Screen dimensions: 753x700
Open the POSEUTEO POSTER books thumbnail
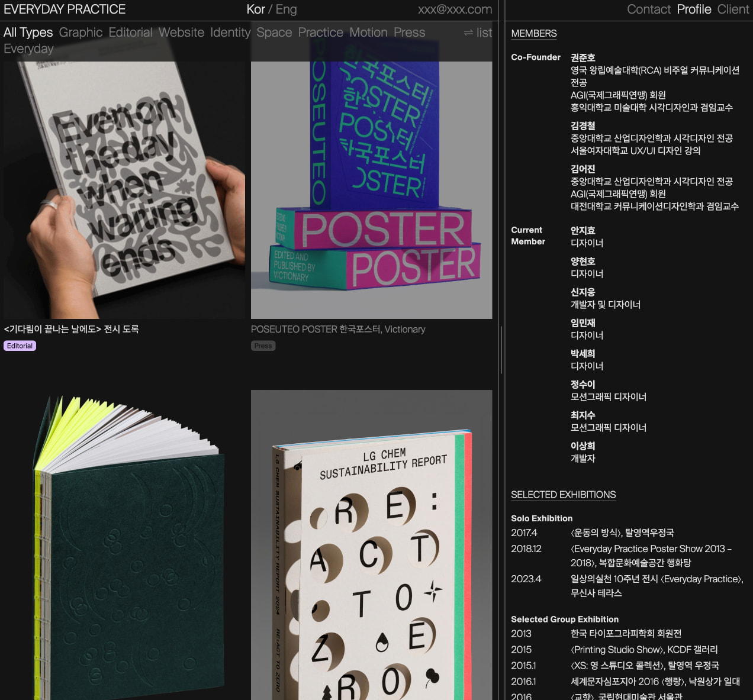372,190
